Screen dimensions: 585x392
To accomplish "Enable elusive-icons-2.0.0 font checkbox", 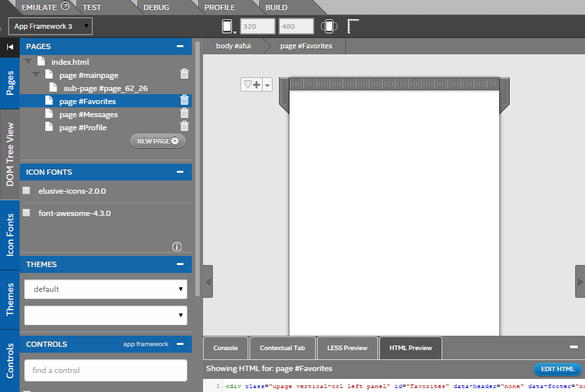I will 26,190.
